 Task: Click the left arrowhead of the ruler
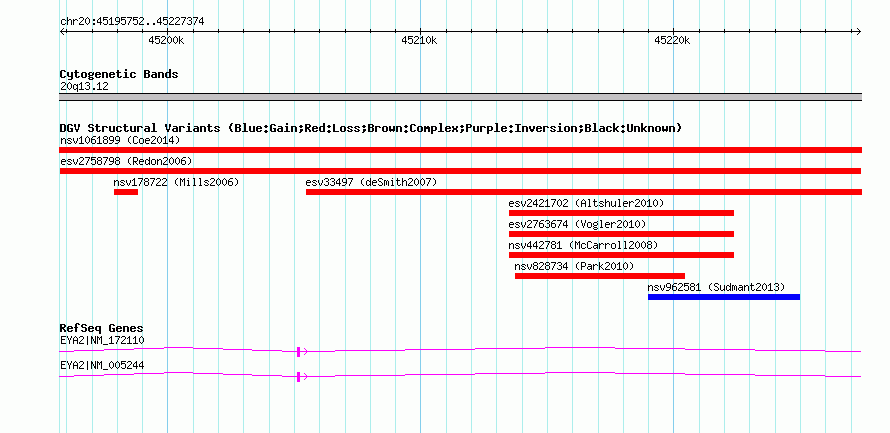click(62, 32)
